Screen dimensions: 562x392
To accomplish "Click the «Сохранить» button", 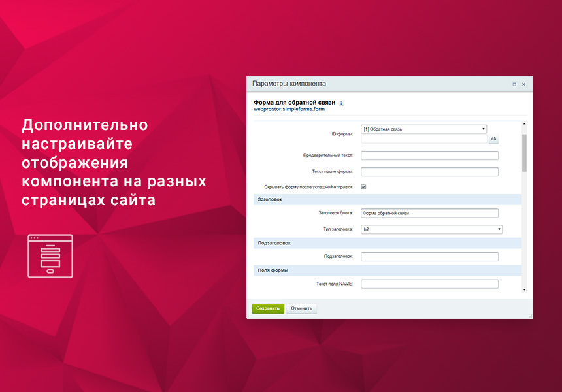I will [267, 308].
